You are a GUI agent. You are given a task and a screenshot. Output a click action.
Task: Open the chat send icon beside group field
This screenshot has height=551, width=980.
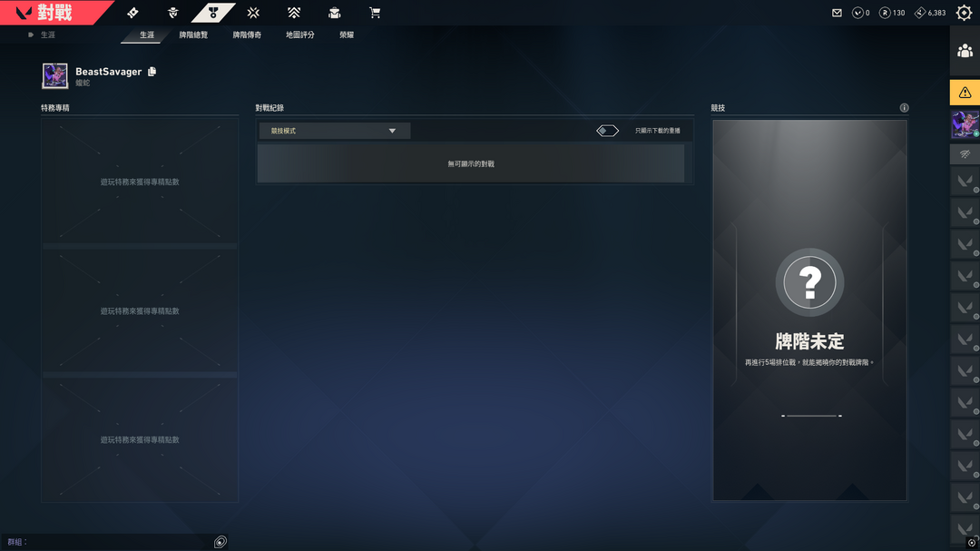(220, 542)
